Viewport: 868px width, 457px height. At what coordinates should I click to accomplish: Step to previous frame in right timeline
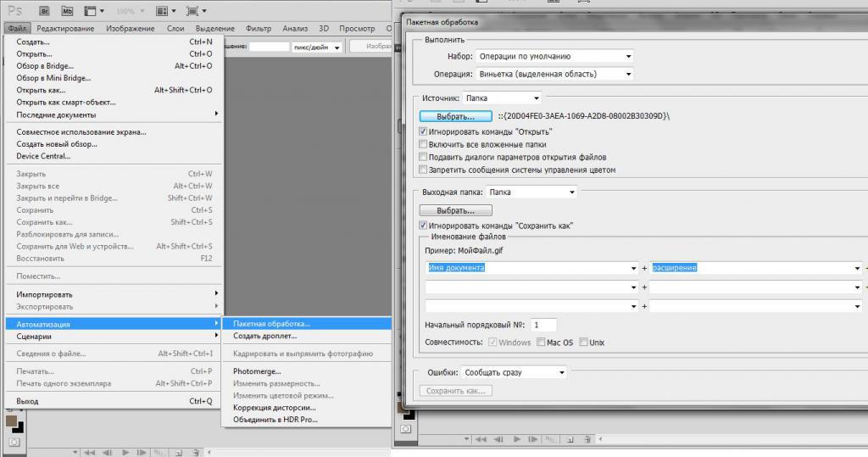(498, 439)
